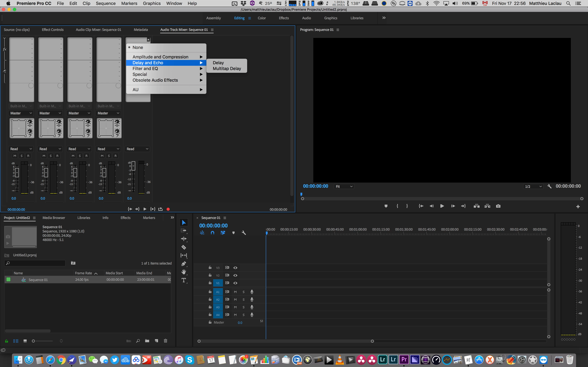588x367 pixels.
Task: Mute track A1 in the timeline
Action: [235, 292]
